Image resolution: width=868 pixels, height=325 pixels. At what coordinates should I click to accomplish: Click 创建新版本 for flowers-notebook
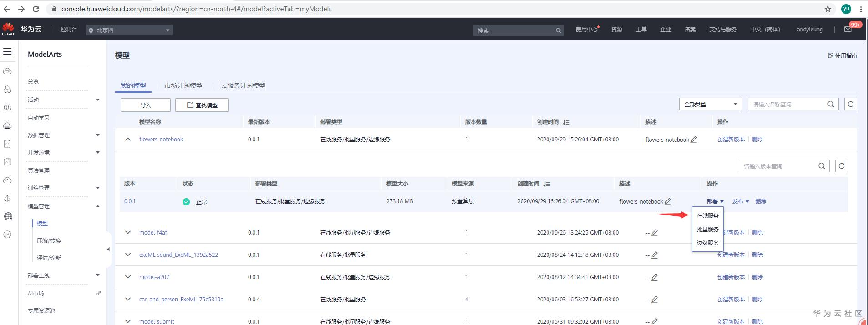coord(731,140)
